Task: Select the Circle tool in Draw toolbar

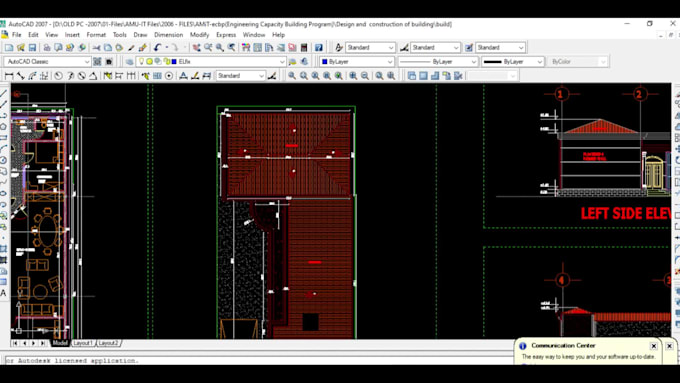Action: coord(3,160)
